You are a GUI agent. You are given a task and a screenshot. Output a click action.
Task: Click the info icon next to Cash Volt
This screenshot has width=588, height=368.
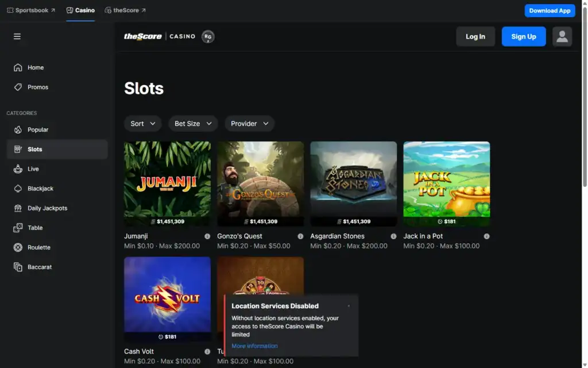(207, 351)
